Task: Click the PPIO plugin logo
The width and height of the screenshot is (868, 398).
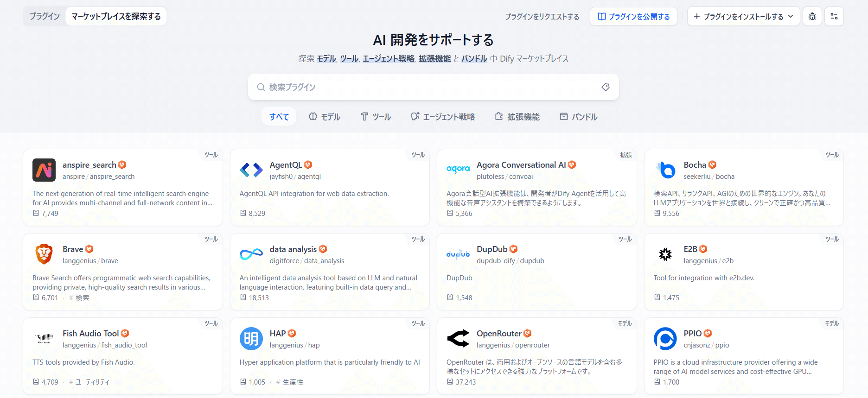Action: pos(665,339)
